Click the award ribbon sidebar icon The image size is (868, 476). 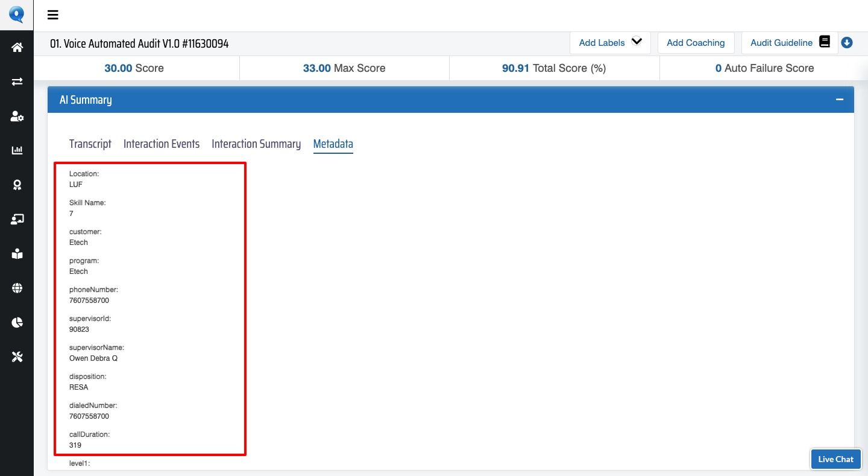tap(17, 185)
